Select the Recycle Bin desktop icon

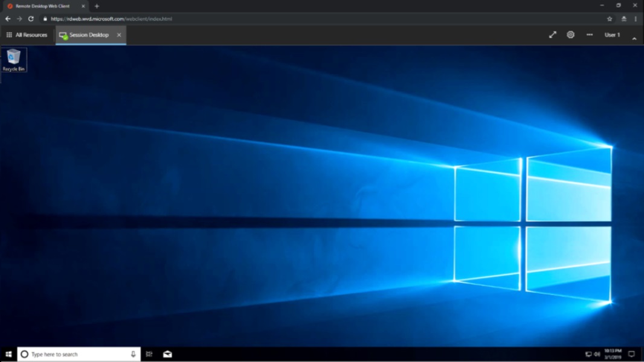coord(13,60)
